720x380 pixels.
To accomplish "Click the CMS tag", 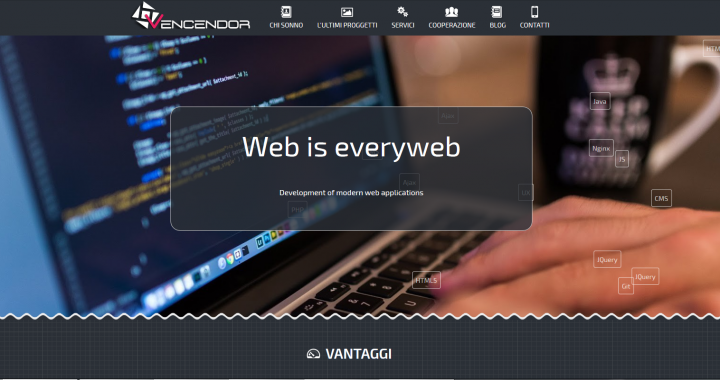I will tap(661, 198).
